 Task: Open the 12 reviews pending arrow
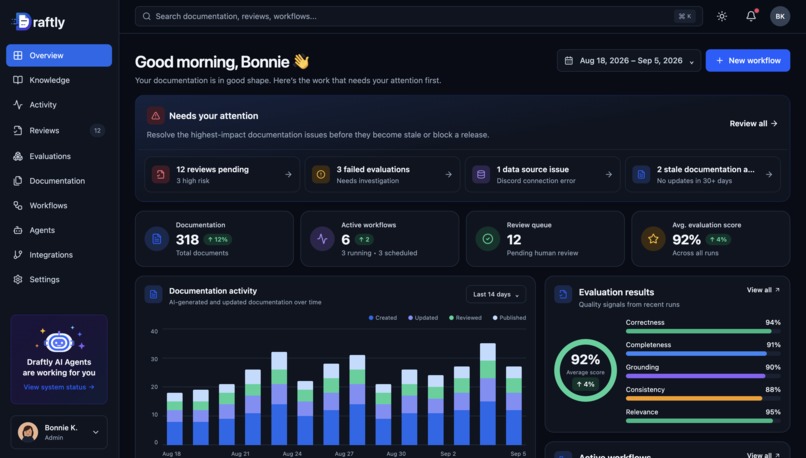[288, 175]
